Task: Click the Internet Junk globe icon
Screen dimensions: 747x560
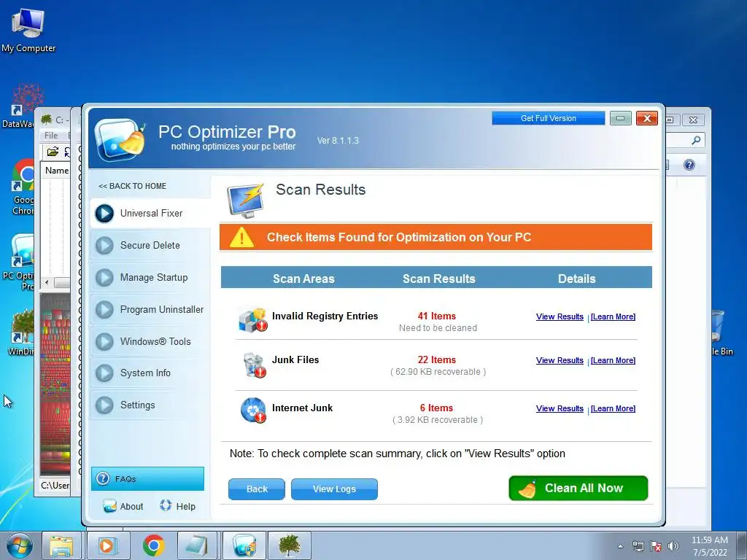Action: [253, 410]
